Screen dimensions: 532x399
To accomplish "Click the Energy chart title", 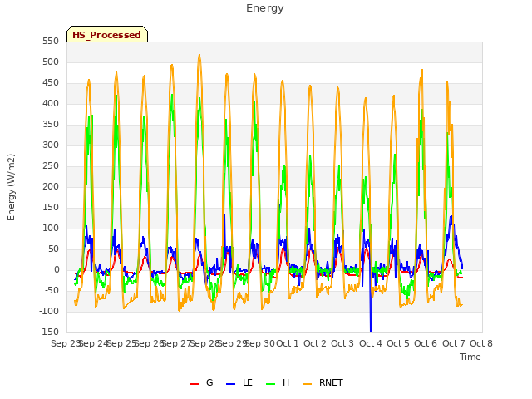I will (265, 8).
